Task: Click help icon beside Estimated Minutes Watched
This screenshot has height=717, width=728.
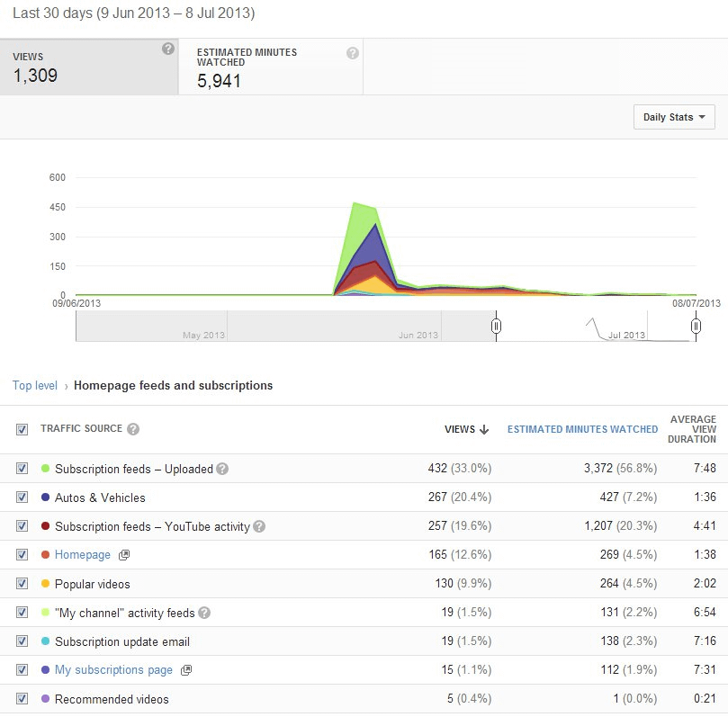Action: [x=353, y=53]
